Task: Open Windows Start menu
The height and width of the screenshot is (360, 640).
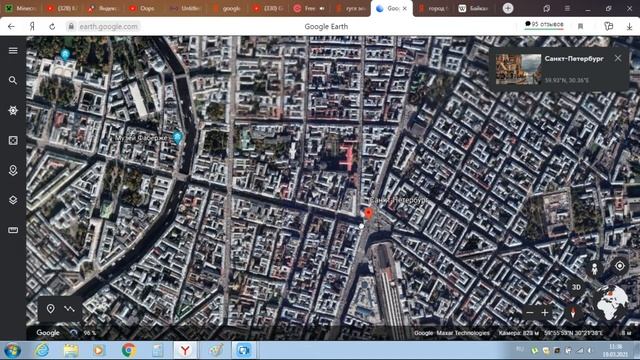Action: click(12, 350)
